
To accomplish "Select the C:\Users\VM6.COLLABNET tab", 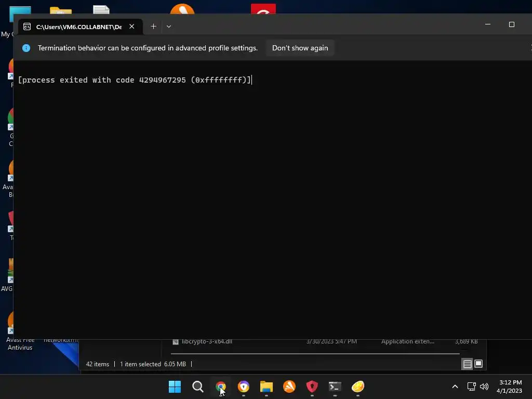I will tap(79, 26).
